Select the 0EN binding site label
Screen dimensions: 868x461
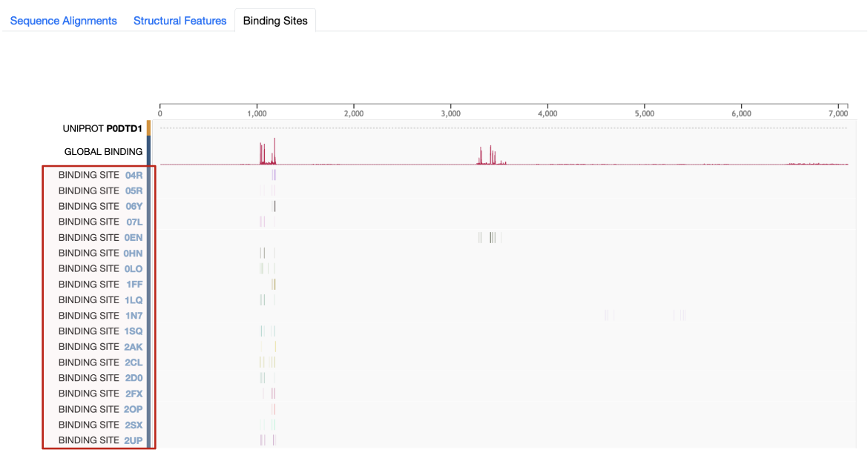coord(134,238)
